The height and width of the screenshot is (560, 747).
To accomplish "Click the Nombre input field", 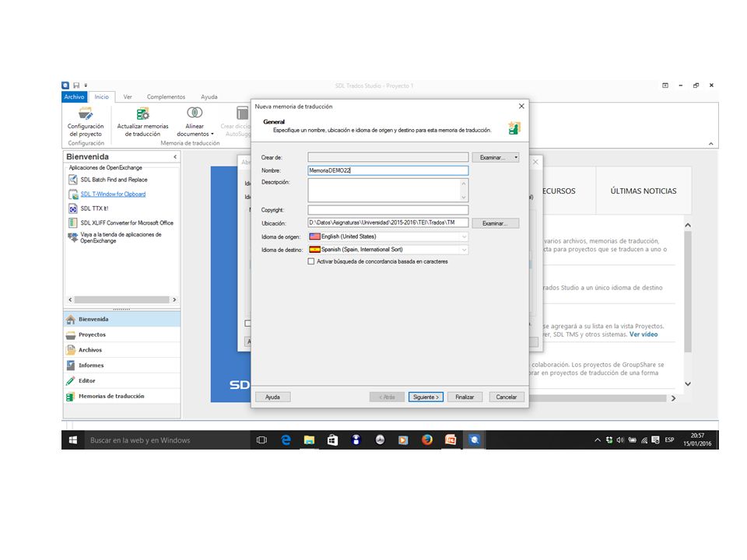I will click(388, 170).
